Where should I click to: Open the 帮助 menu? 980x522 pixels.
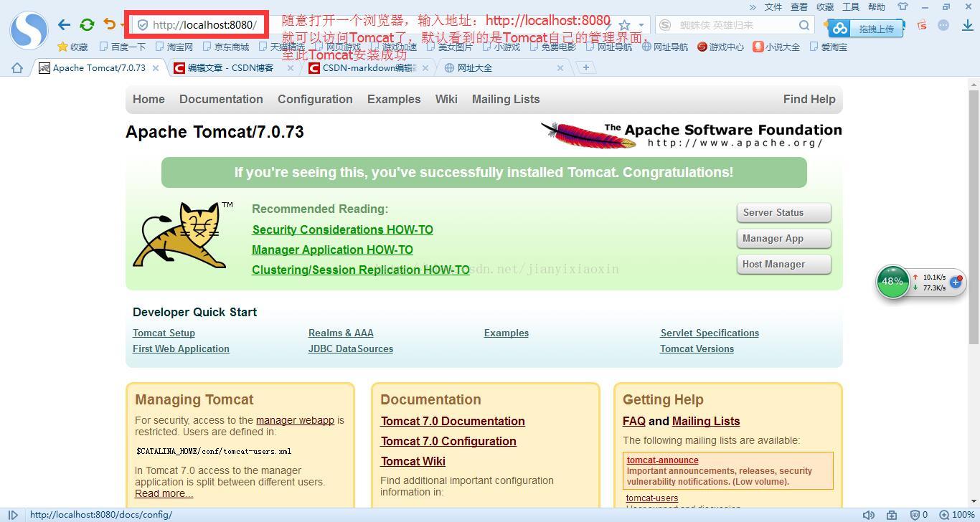point(877,6)
